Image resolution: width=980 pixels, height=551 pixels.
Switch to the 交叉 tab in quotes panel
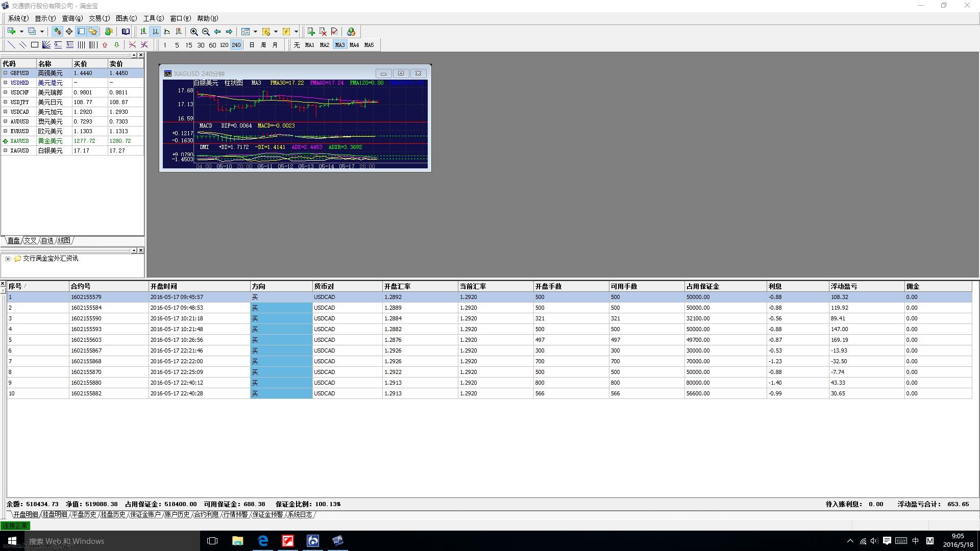(x=30, y=240)
